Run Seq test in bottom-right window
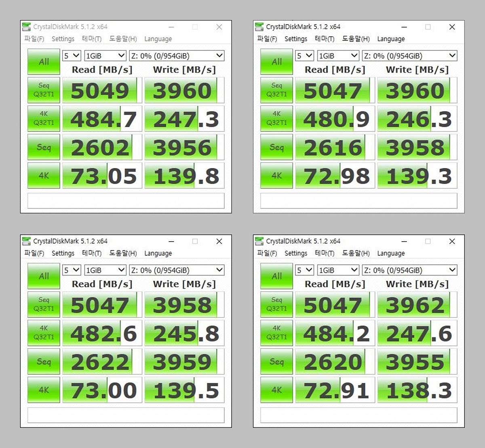The image size is (485, 448). (x=276, y=361)
